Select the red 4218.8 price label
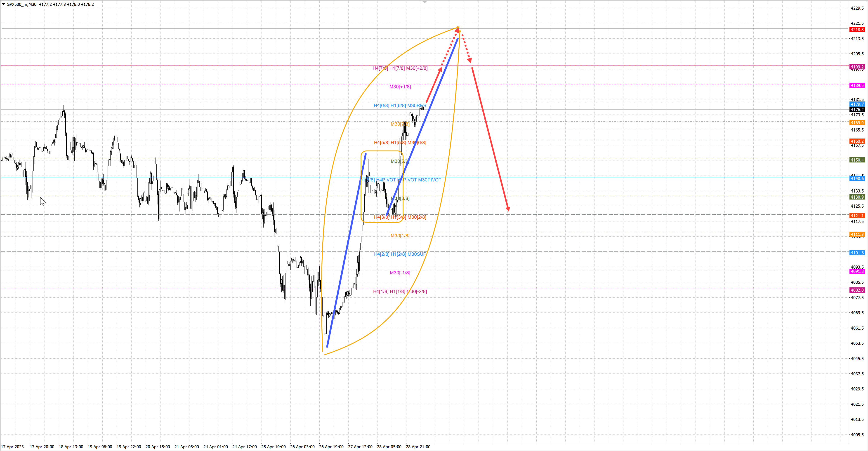 (x=857, y=30)
